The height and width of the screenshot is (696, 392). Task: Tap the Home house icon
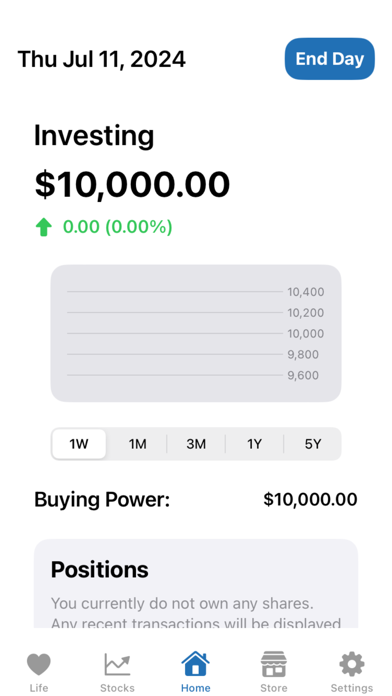point(195,664)
